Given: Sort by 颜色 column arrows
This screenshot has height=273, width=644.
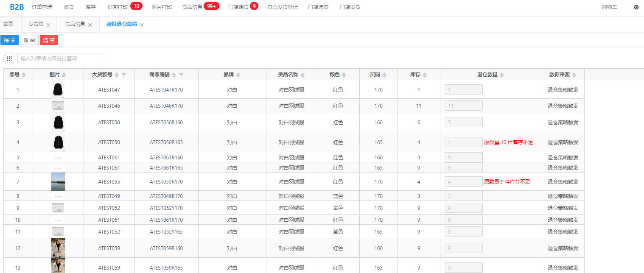Looking at the screenshot, I should coord(344,75).
